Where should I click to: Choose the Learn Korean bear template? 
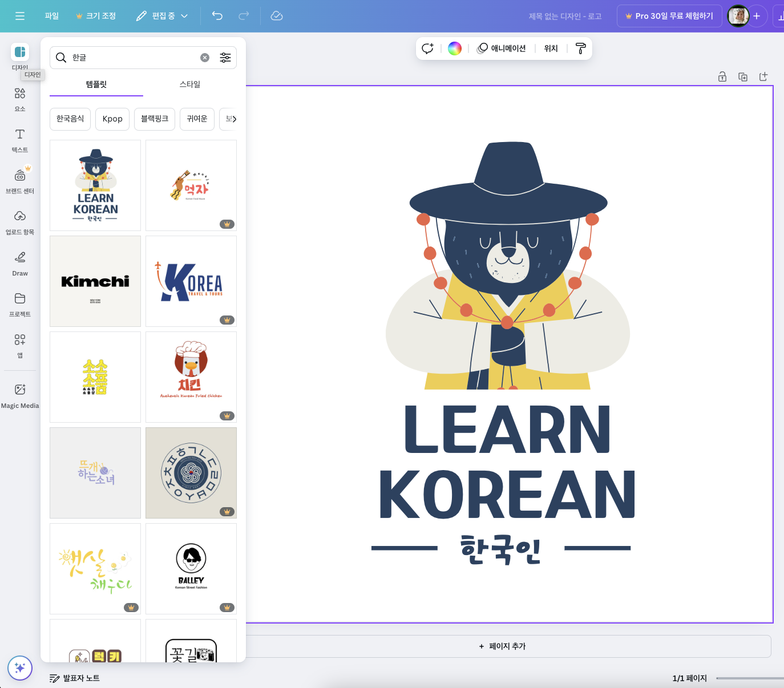coord(95,185)
